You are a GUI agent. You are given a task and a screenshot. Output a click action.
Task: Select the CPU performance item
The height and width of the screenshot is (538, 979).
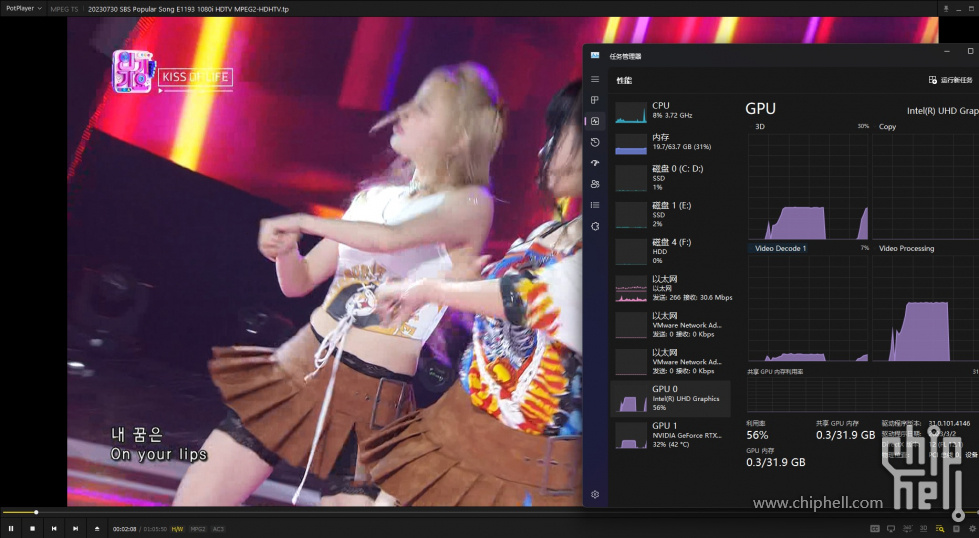[x=671, y=112]
